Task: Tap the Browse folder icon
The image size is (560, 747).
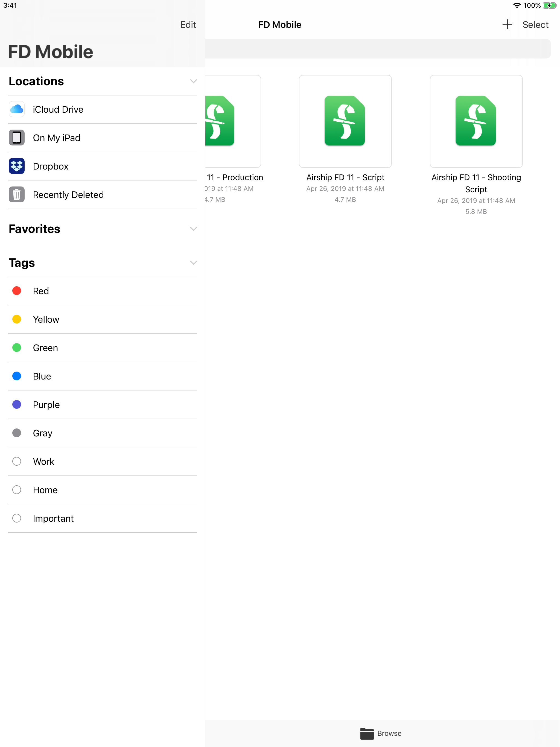Action: point(367,733)
